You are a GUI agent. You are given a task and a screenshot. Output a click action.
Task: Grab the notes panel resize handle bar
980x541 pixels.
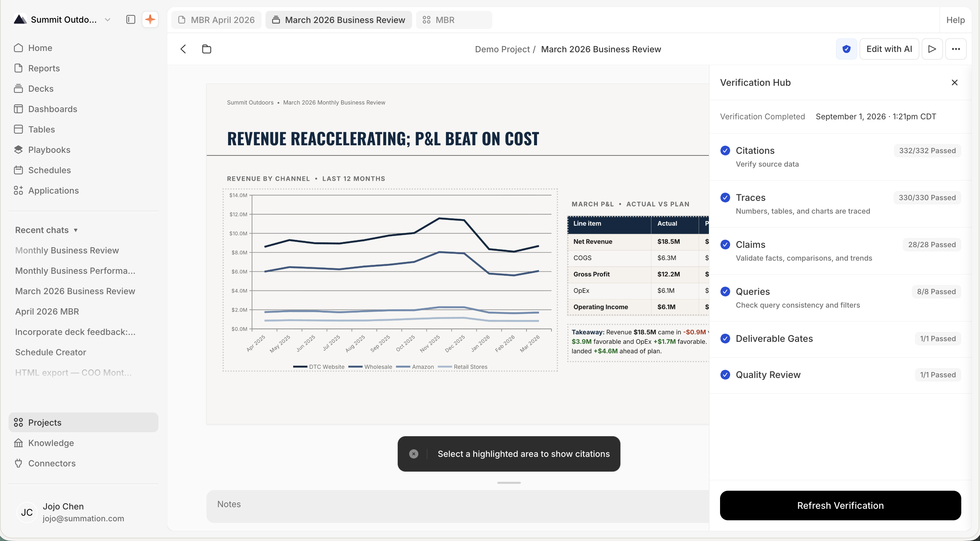tap(509, 483)
